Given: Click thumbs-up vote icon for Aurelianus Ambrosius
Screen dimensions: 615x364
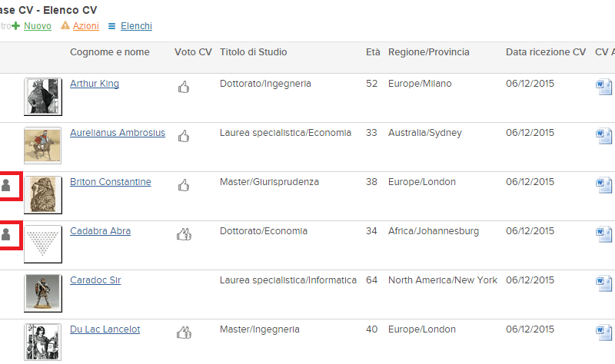Looking at the screenshot, I should click(x=184, y=136).
